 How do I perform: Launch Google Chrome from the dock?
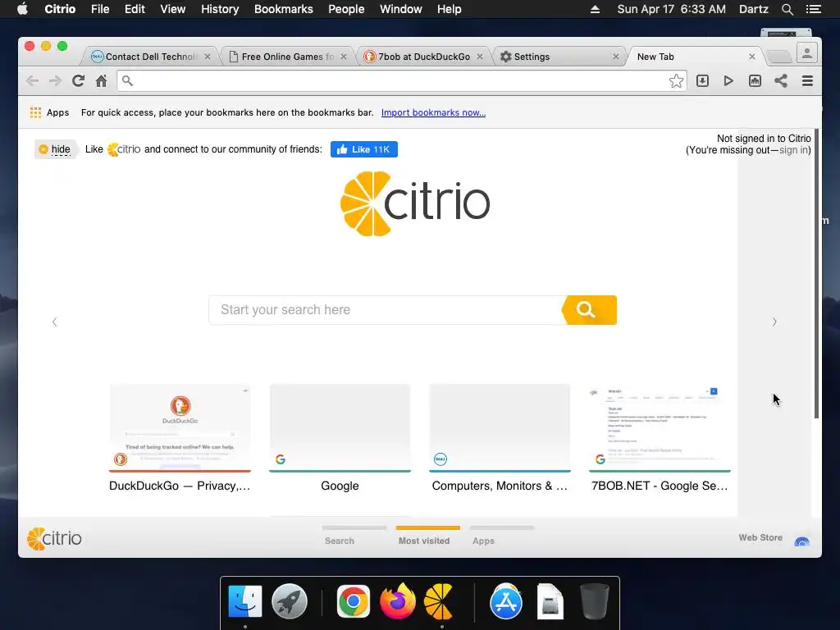(x=353, y=601)
